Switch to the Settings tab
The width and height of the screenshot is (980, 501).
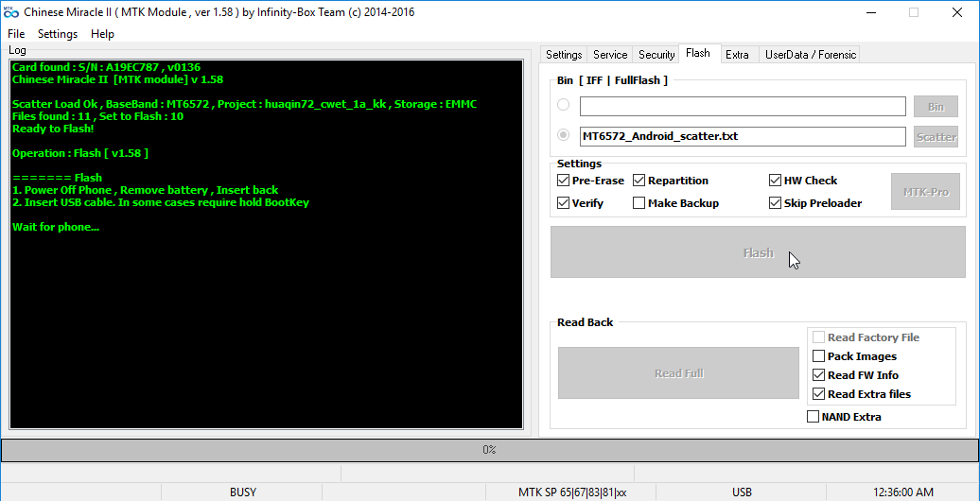[564, 54]
